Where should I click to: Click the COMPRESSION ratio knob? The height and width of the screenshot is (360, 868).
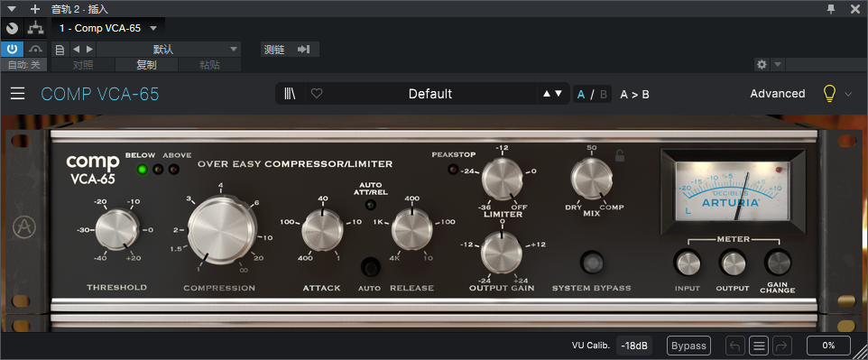tap(221, 230)
